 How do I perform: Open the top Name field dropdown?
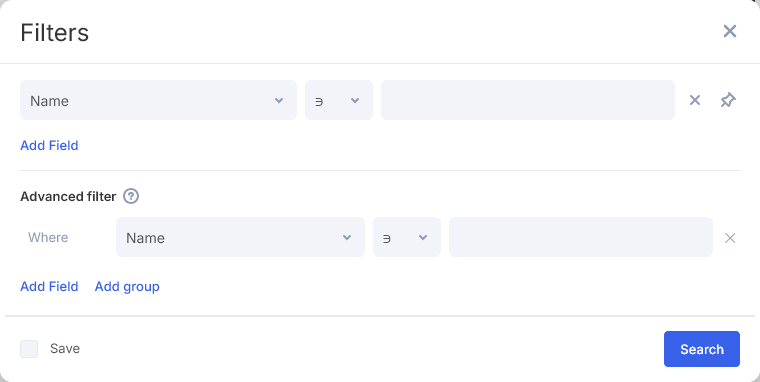158,100
